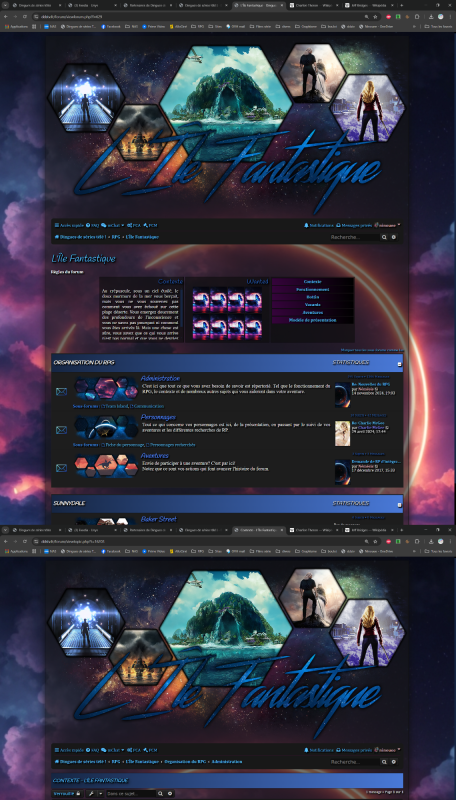The width and height of the screenshot is (456, 800).
Task: Open Notifications bell in Contexte topic window
Action: point(319,750)
